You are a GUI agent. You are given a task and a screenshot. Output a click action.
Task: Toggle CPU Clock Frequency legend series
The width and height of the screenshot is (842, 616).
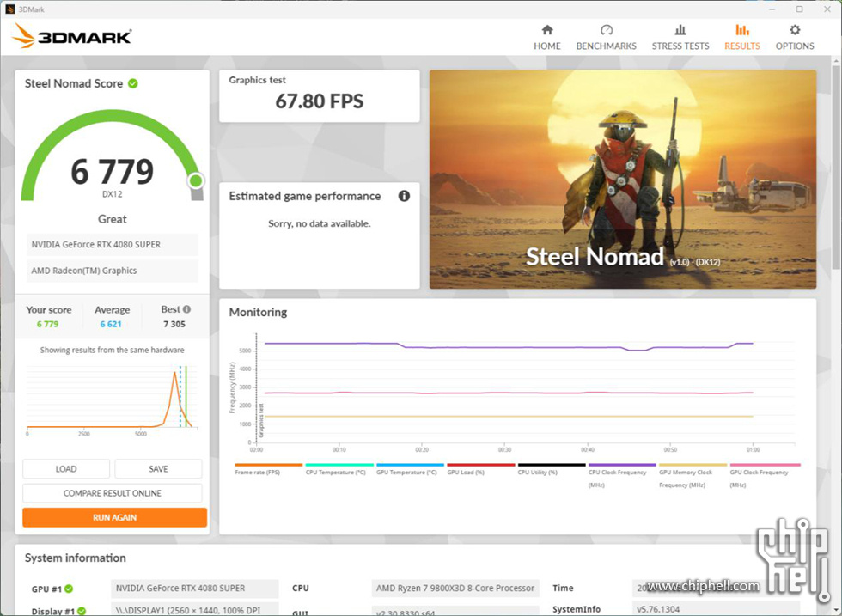click(622, 475)
